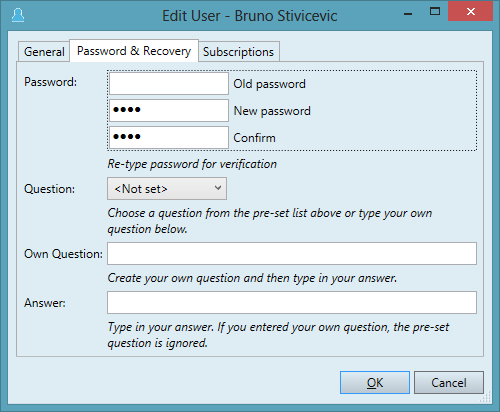The width and height of the screenshot is (500, 412).
Task: Click the Cancel button
Action: click(x=449, y=383)
